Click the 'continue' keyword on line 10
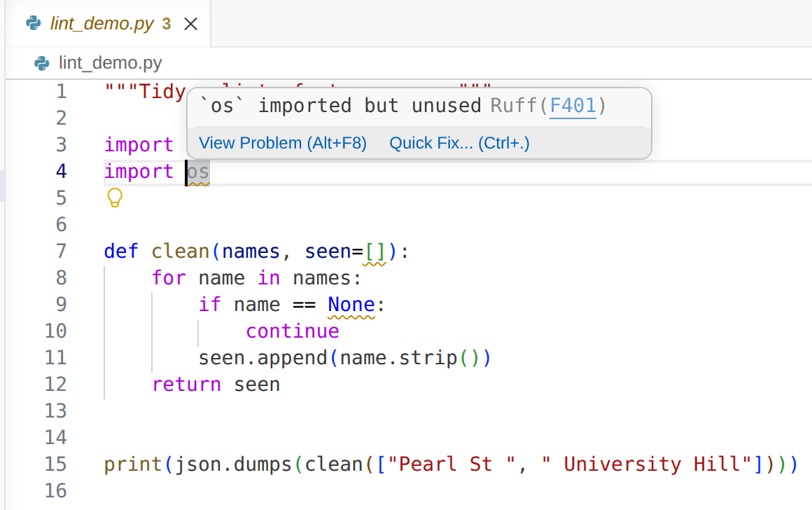 pos(293,331)
